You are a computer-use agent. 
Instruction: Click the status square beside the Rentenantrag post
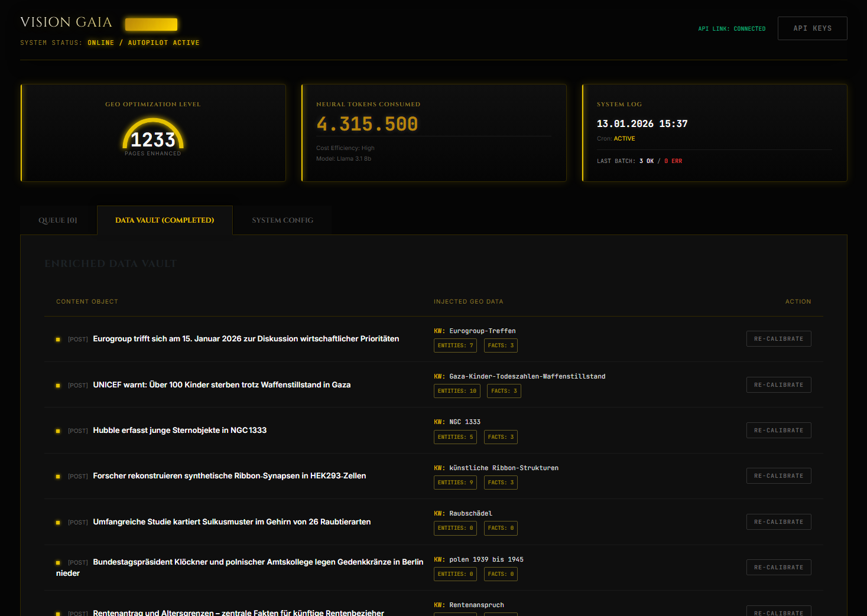(x=57, y=613)
